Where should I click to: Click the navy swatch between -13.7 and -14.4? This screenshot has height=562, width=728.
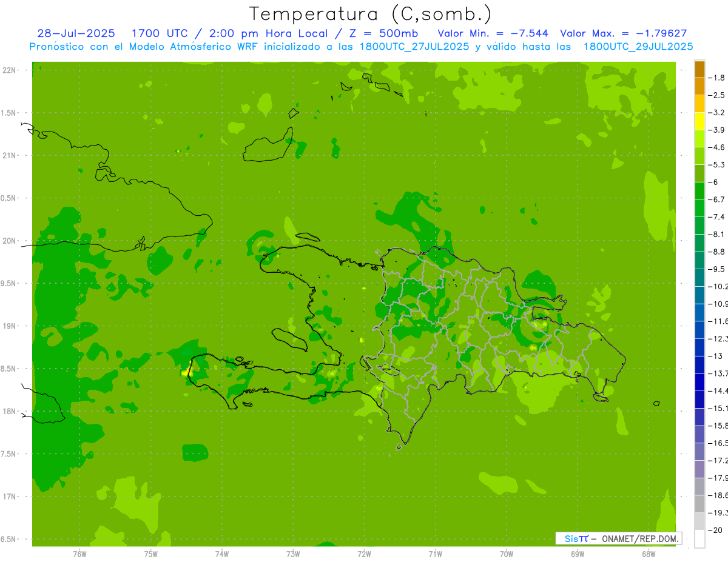tap(699, 382)
